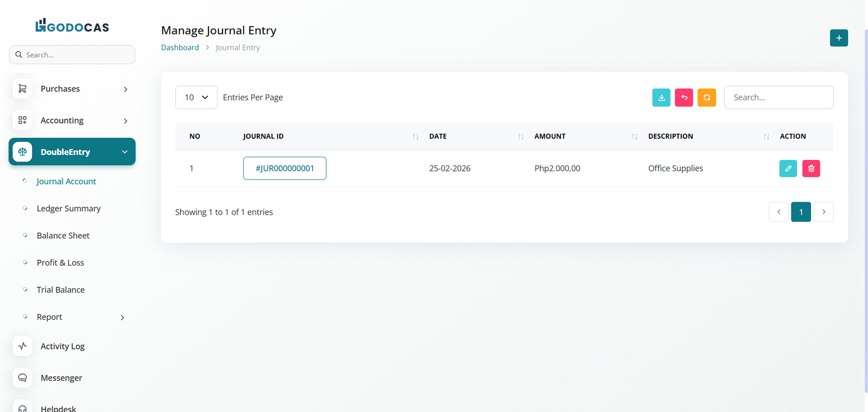Click the teal download export icon
This screenshot has width=868, height=412.
(x=661, y=98)
